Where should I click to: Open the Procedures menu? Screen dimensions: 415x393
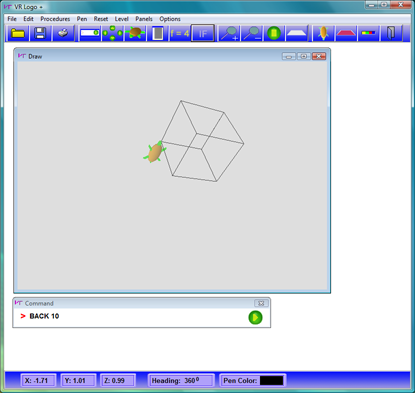pyautogui.click(x=55, y=19)
